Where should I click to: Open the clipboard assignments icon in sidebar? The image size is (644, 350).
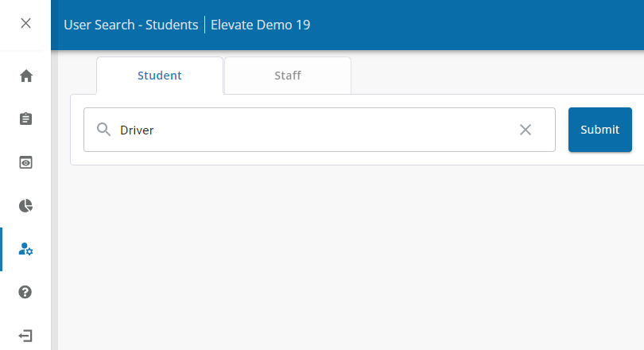click(26, 119)
